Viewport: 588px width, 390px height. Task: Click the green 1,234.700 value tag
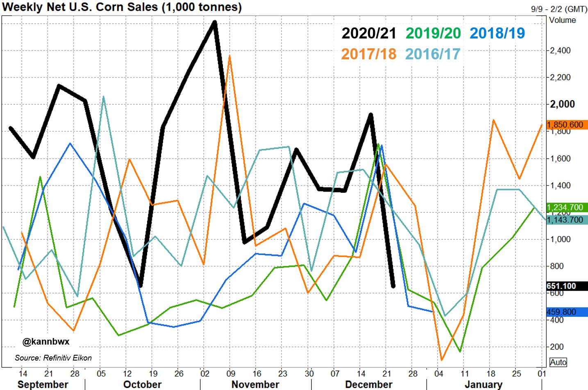point(567,207)
